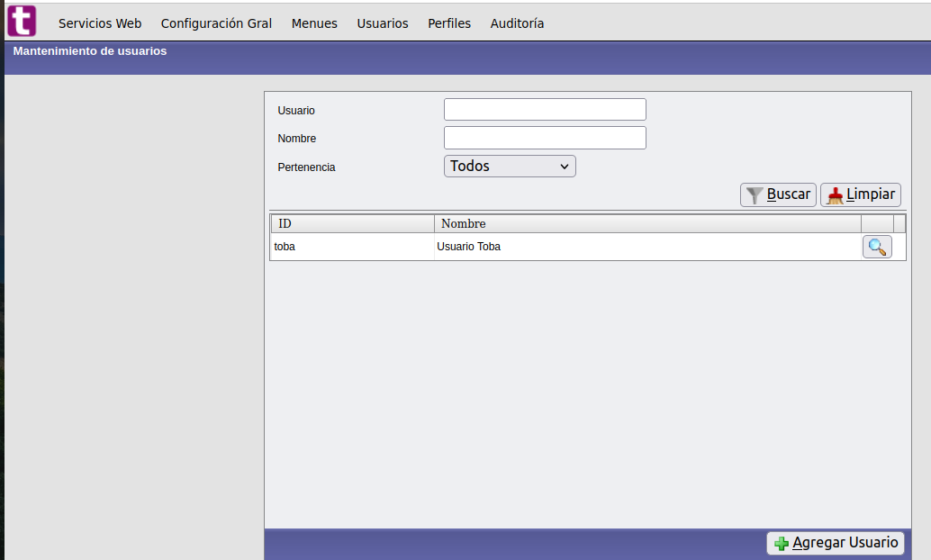Open the Servicios Web menu
This screenshot has width=931, height=560.
[100, 23]
